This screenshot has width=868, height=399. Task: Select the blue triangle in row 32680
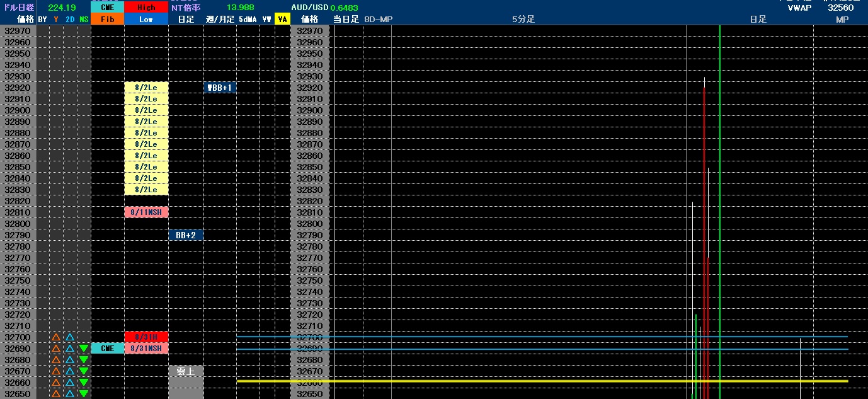point(70,360)
